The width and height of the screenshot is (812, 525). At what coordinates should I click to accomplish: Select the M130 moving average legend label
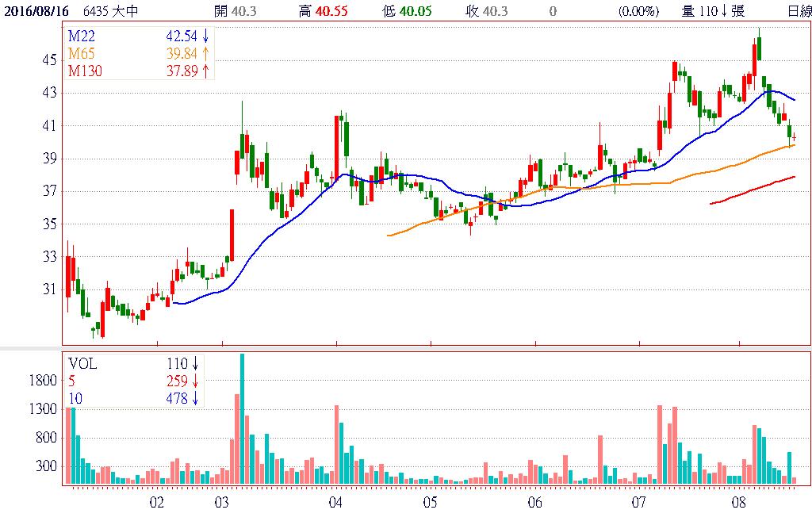click(84, 71)
